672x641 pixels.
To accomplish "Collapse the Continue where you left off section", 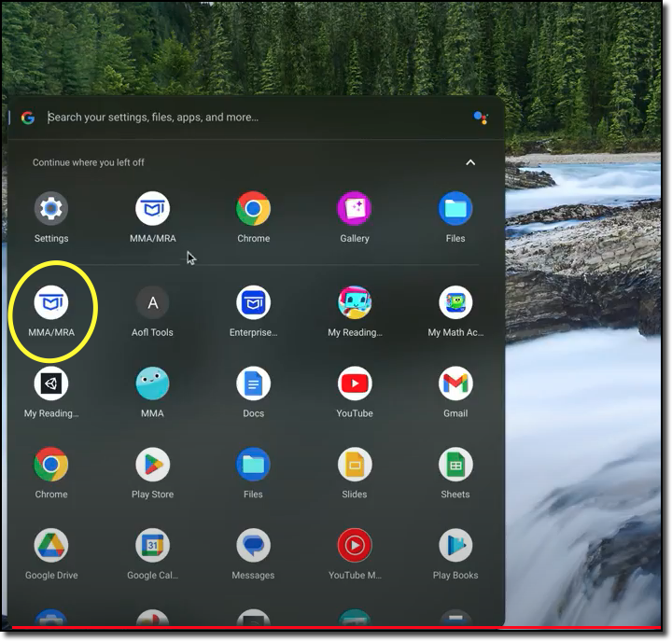I will [x=470, y=162].
